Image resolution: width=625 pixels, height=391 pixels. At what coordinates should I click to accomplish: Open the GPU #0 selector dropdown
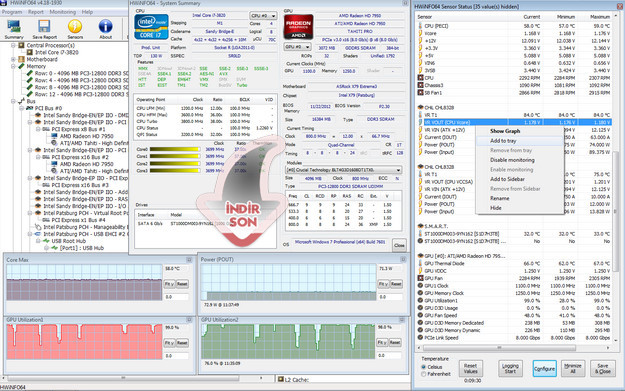click(x=297, y=47)
